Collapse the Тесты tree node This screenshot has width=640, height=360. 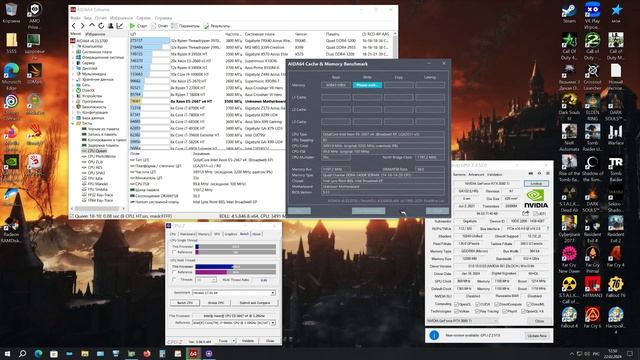click(74, 123)
